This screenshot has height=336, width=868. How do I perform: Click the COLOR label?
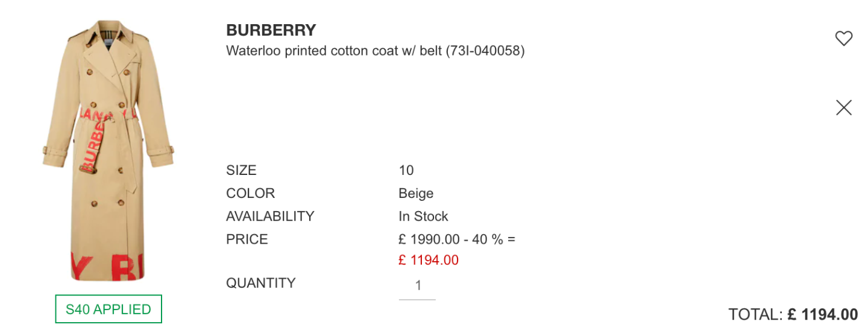tap(250, 194)
